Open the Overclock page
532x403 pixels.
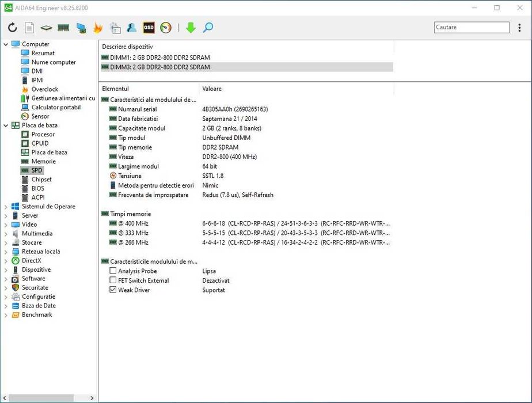[x=45, y=89]
